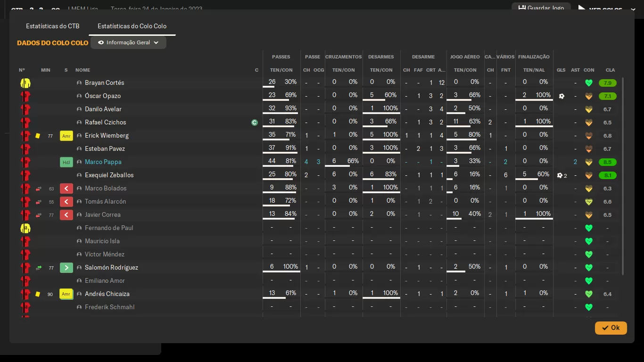
Task: Sort by GLS column header
Action: click(x=561, y=70)
